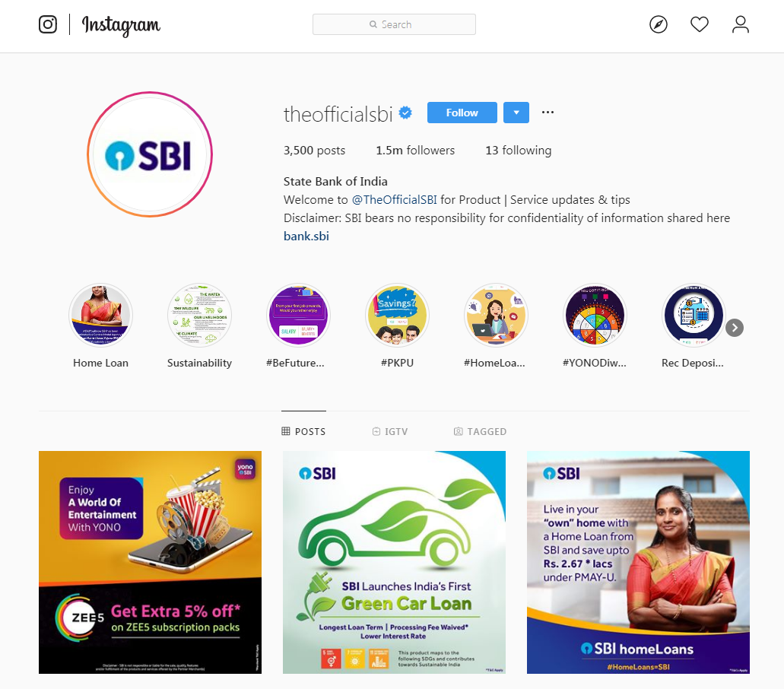The image size is (784, 689).
Task: Open the Green Car Loan post
Action: pos(394,562)
